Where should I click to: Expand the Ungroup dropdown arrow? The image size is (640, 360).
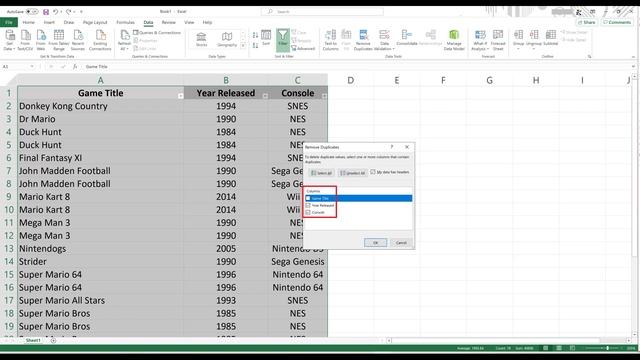click(533, 49)
